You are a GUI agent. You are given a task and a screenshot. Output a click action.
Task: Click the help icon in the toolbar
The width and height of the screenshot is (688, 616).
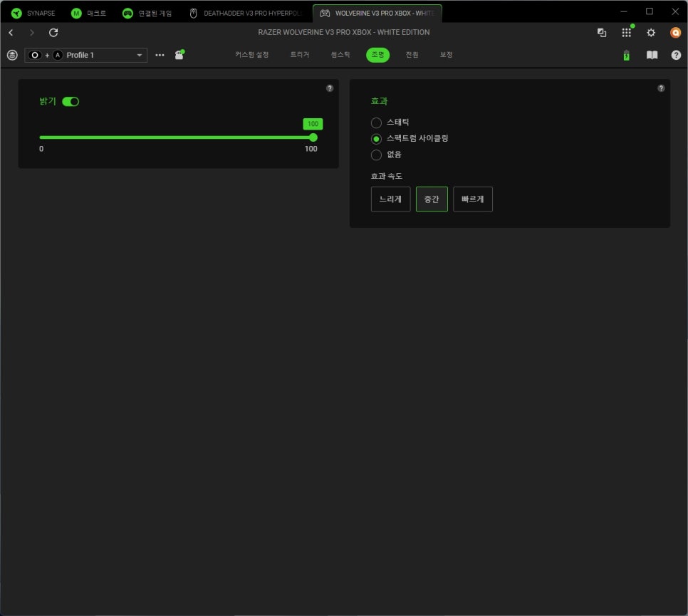(676, 55)
